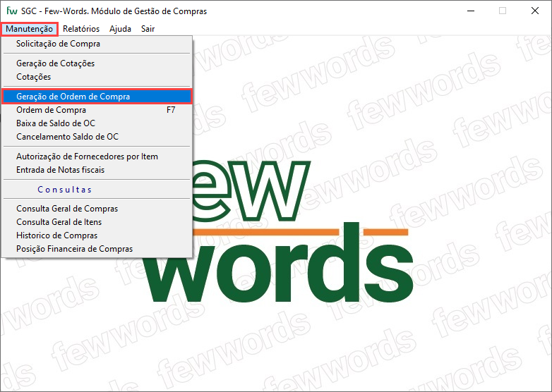The height and width of the screenshot is (392, 552).
Task: Maximize the SGC window
Action: [x=503, y=11]
